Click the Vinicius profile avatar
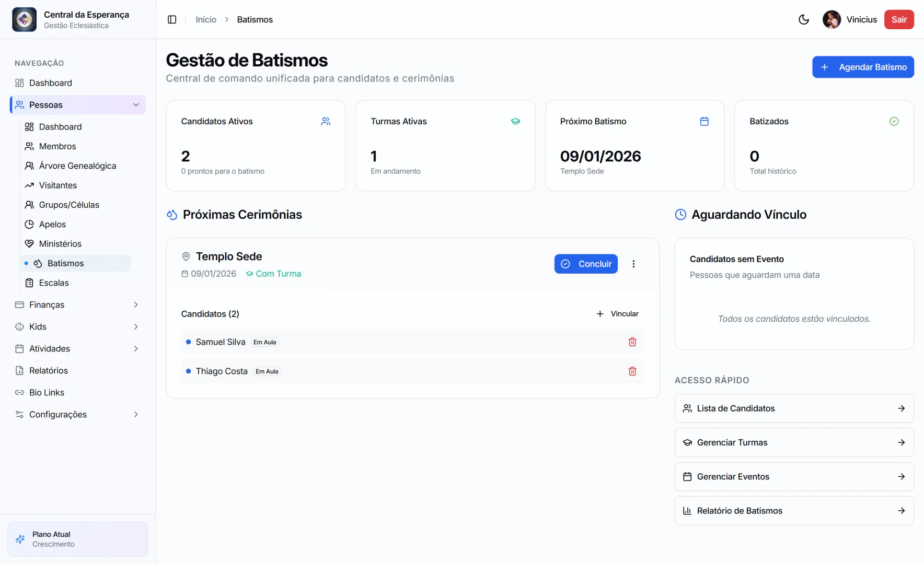This screenshot has width=924, height=564. (831, 19)
